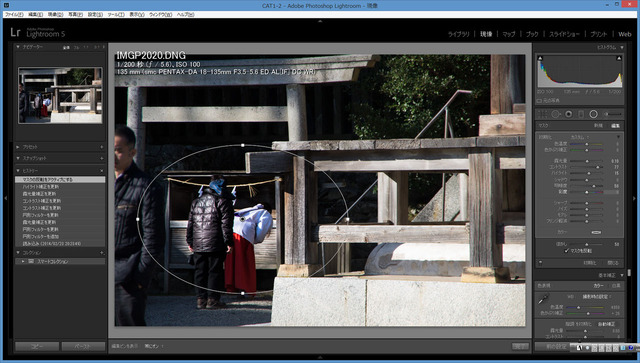The width and height of the screenshot is (640, 363).
Task: Select the Crop overlay tool
Action: (543, 114)
